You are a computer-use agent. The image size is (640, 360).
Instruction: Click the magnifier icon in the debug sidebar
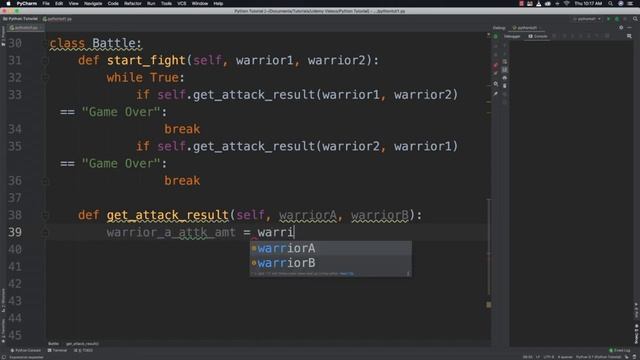point(496,84)
